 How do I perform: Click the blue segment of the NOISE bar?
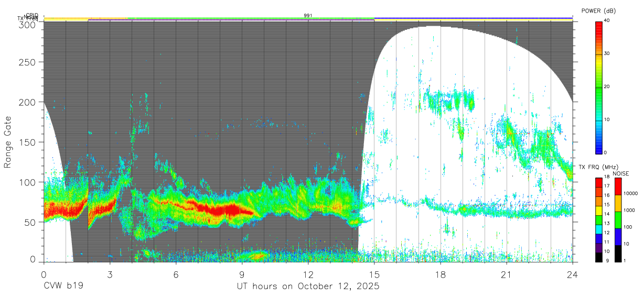click(x=618, y=237)
